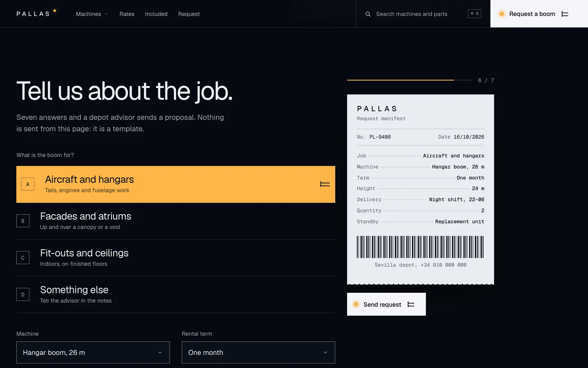Click the search magnifier icon
The width and height of the screenshot is (588, 368).
[368, 14]
